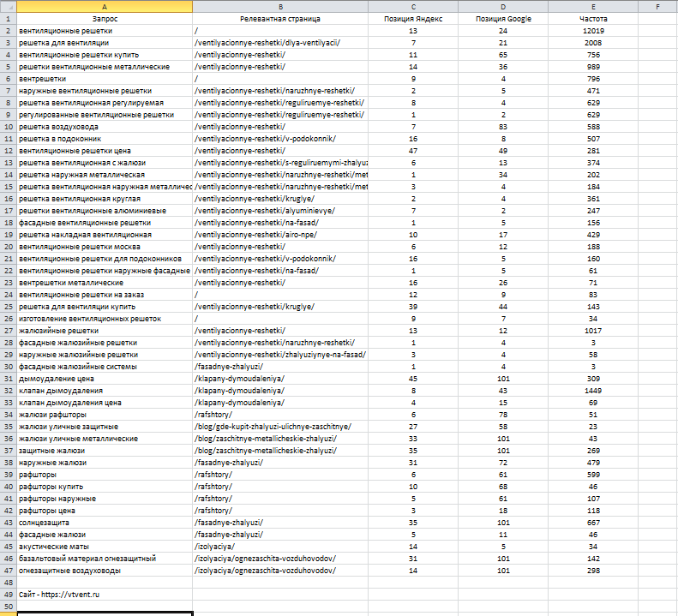Select cell 'клапан дымоудаления' in row 32
The width and height of the screenshot is (678, 616).
(x=105, y=391)
